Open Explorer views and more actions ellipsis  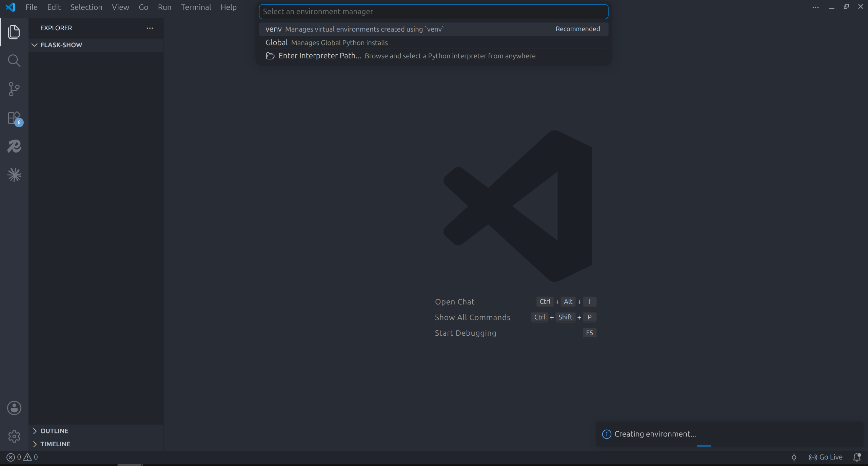[150, 28]
